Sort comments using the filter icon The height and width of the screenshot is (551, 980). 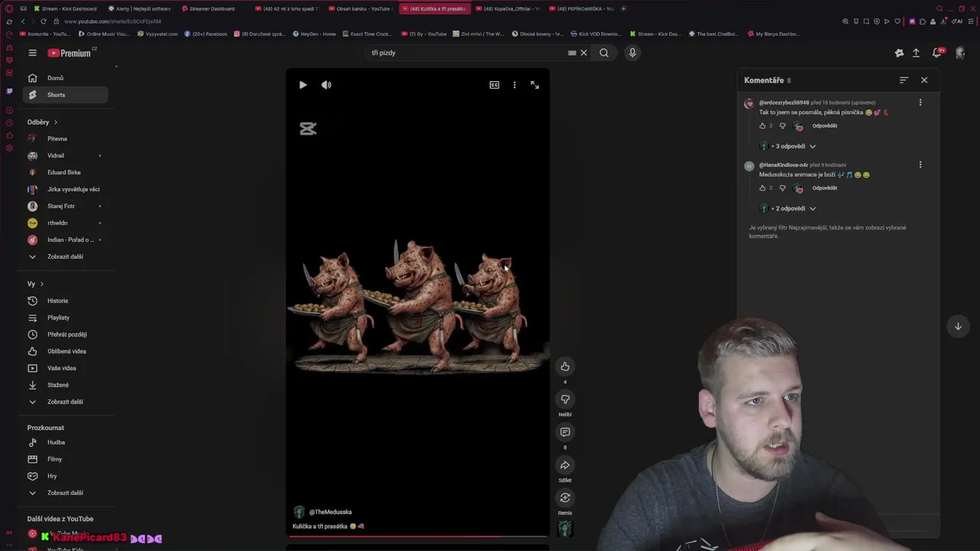[903, 80]
